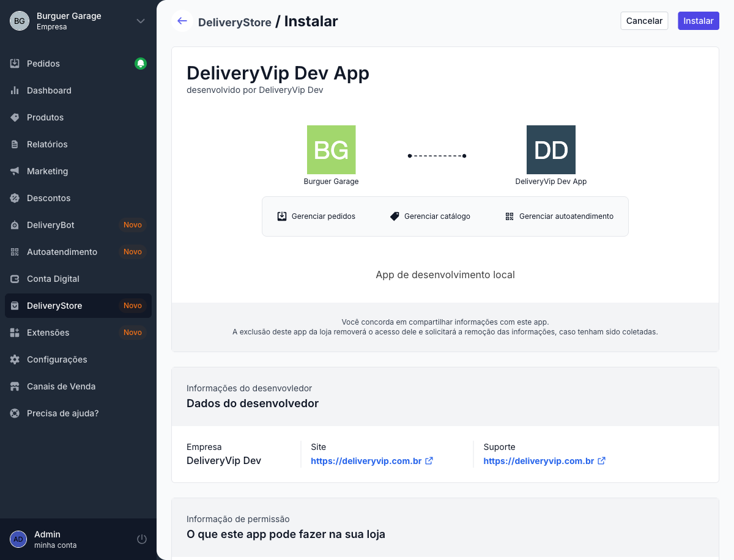The height and width of the screenshot is (560, 734).
Task: Click the 'Gerenciar pedidos' permission text
Action: tap(324, 216)
